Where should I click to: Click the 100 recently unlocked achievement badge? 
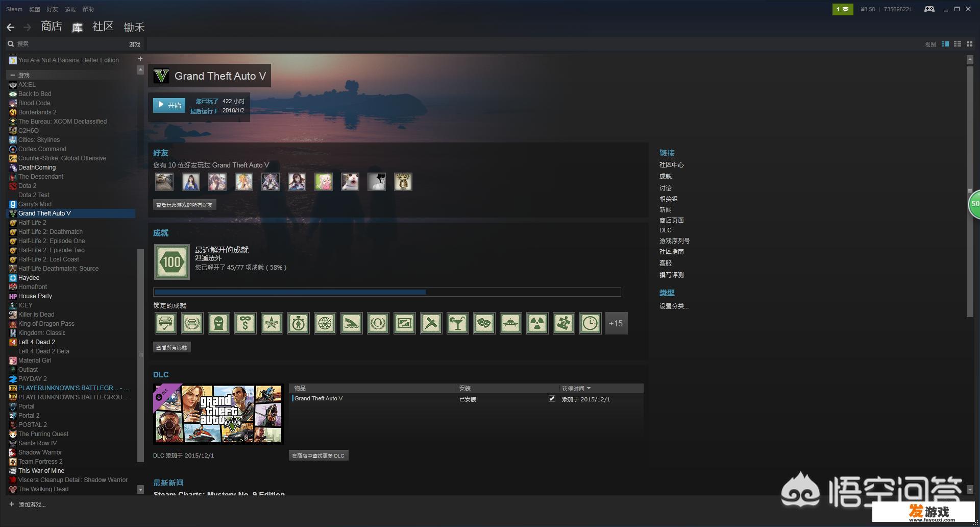point(172,262)
